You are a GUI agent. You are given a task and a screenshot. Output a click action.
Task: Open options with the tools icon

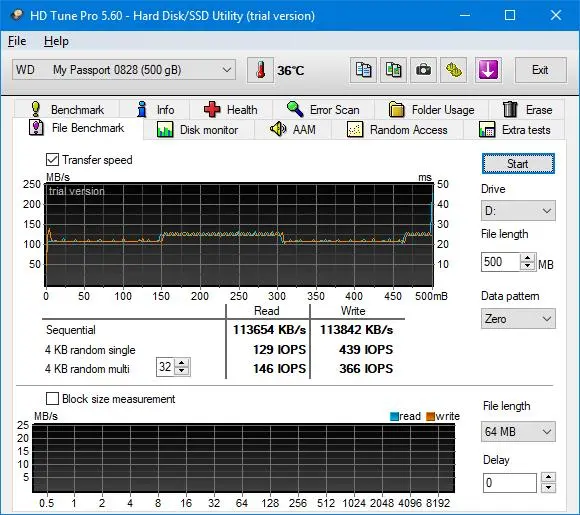pos(453,70)
